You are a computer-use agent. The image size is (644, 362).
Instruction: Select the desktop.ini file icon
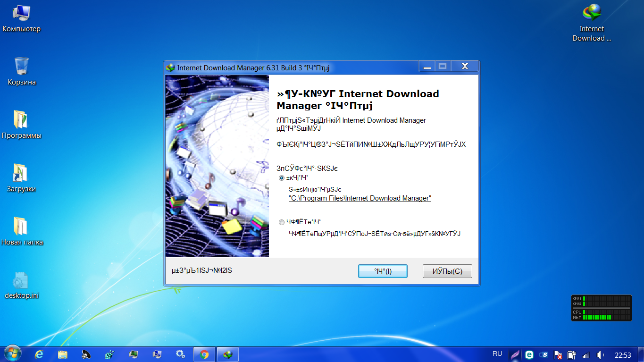tap(22, 286)
